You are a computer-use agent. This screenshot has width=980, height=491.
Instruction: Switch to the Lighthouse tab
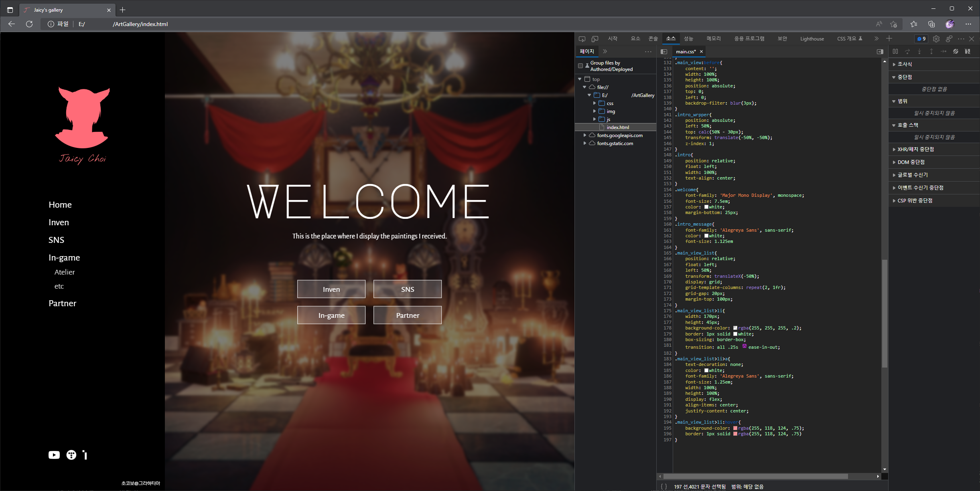tap(812, 39)
